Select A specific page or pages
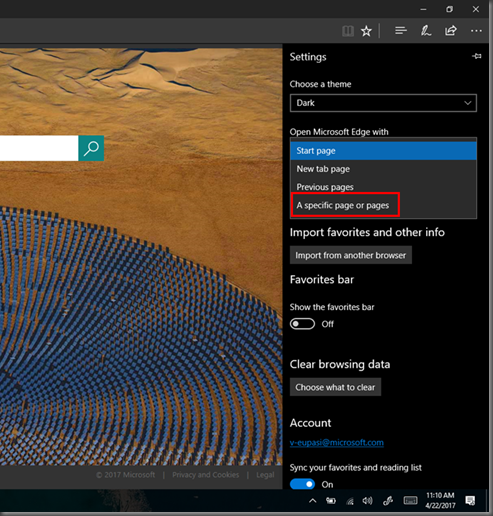The image size is (493, 516). coord(383,205)
